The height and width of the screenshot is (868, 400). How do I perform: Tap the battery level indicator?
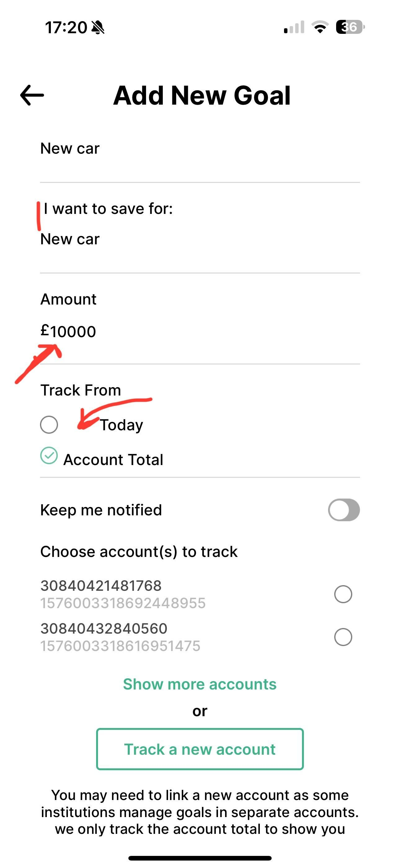(350, 27)
